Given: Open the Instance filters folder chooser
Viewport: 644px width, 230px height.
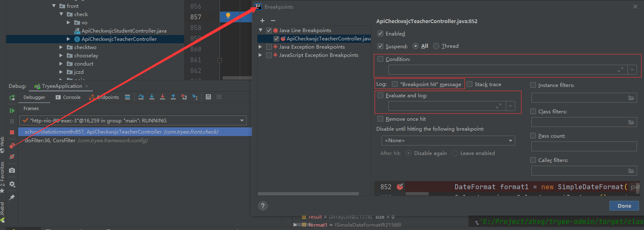Looking at the screenshot, I should point(631,98).
